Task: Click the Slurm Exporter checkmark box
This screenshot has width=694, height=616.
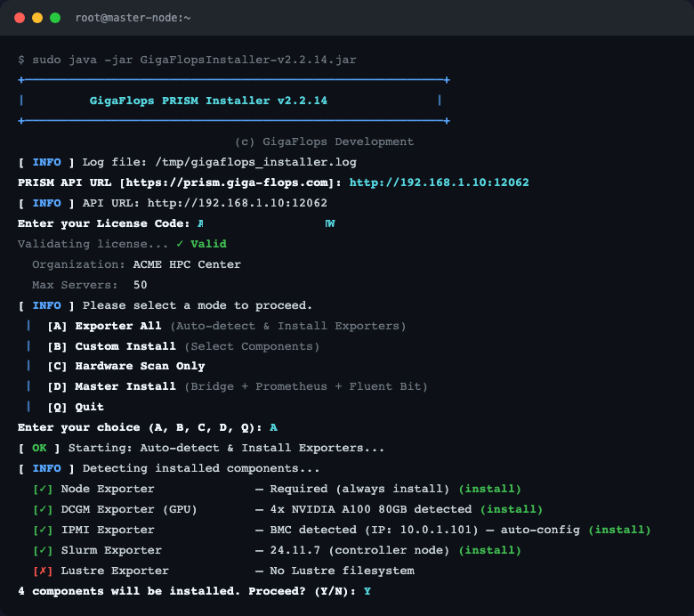Action: 43,550
